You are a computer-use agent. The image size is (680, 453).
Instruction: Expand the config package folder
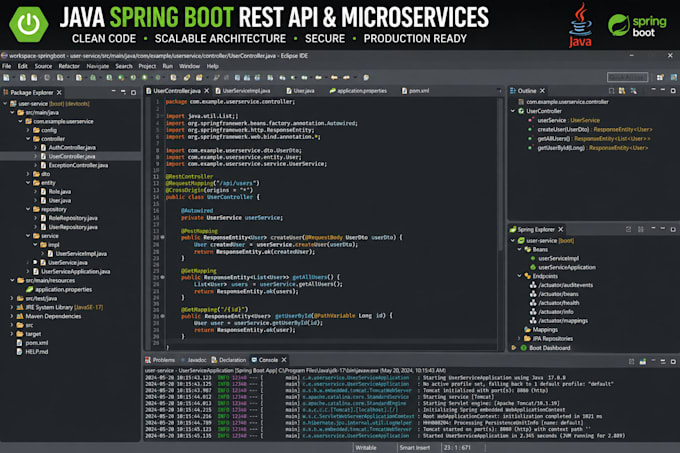[x=28, y=130]
